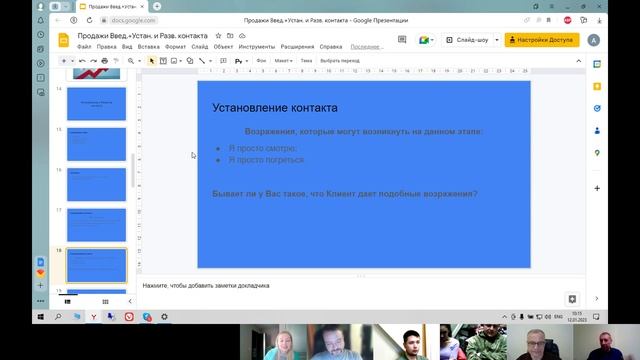The height and width of the screenshot is (360, 640).
Task: Select slide 17 thumbnail
Action: [96, 225]
